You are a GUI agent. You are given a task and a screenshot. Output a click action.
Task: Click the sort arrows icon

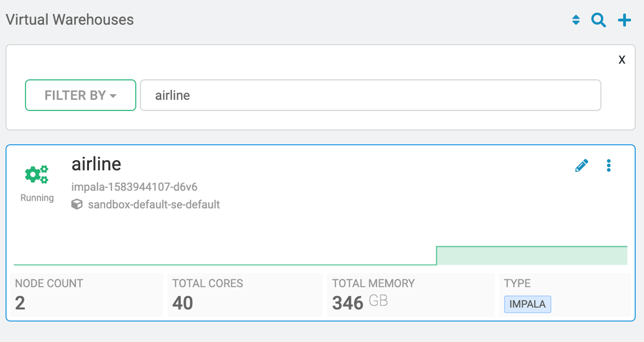coord(576,21)
